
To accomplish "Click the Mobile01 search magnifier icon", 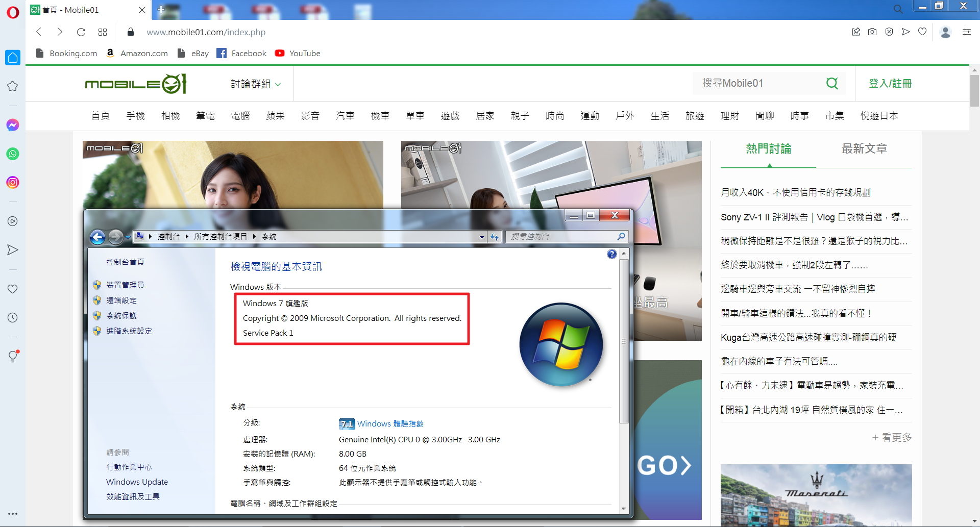I will tap(832, 83).
